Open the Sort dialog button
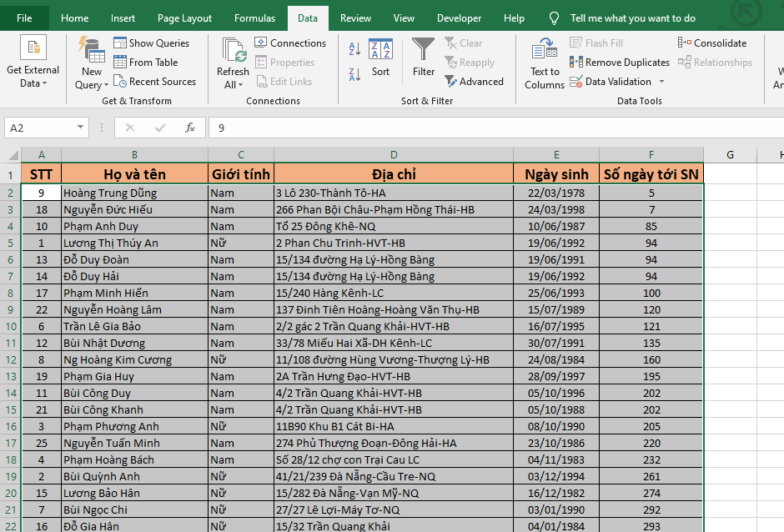This screenshot has width=784, height=532. coord(380,57)
